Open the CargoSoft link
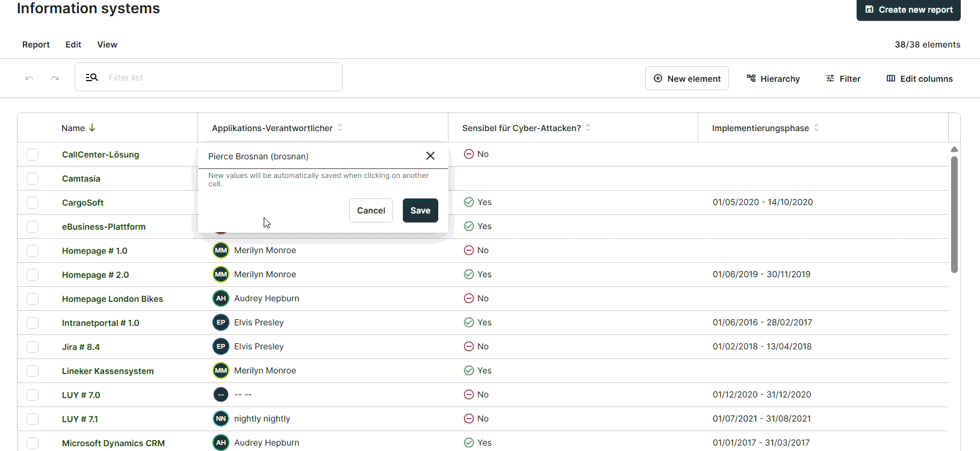The image size is (980, 451). point(83,203)
